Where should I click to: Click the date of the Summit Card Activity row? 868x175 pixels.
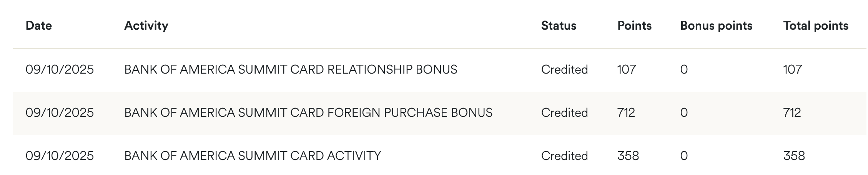click(60, 156)
